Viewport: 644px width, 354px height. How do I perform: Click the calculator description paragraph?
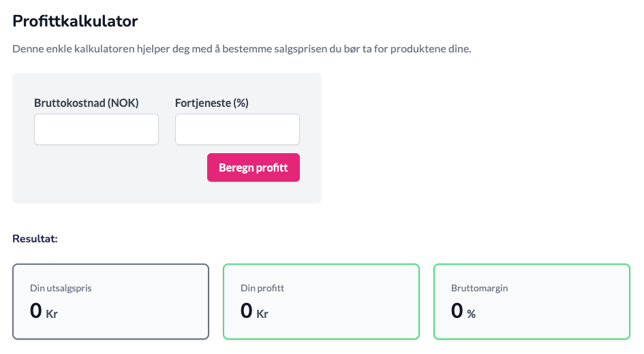pyautogui.click(x=242, y=50)
